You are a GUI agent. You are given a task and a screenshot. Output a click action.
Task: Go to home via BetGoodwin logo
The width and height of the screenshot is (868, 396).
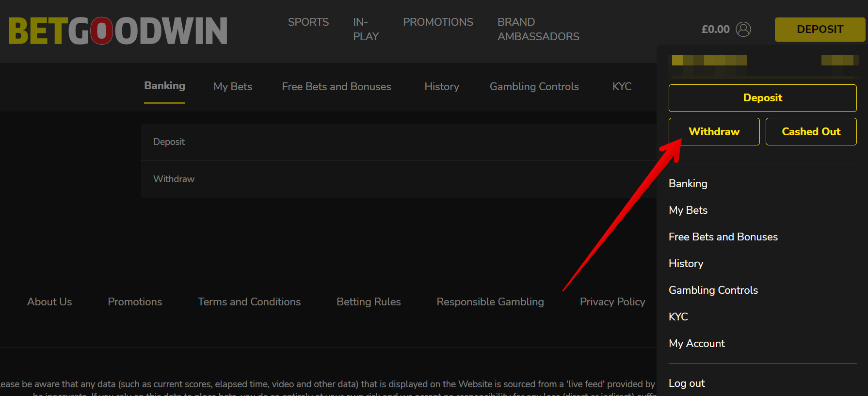tap(118, 31)
